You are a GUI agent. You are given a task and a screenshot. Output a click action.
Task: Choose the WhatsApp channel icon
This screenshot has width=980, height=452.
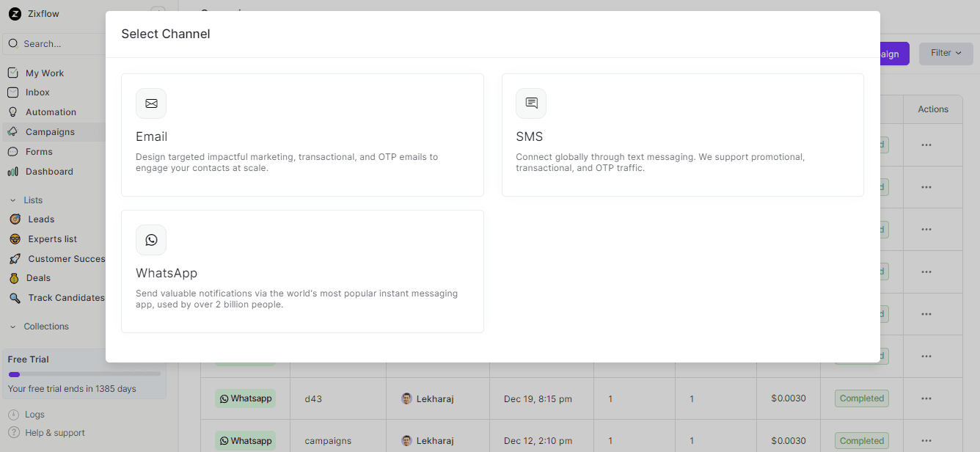pos(151,240)
